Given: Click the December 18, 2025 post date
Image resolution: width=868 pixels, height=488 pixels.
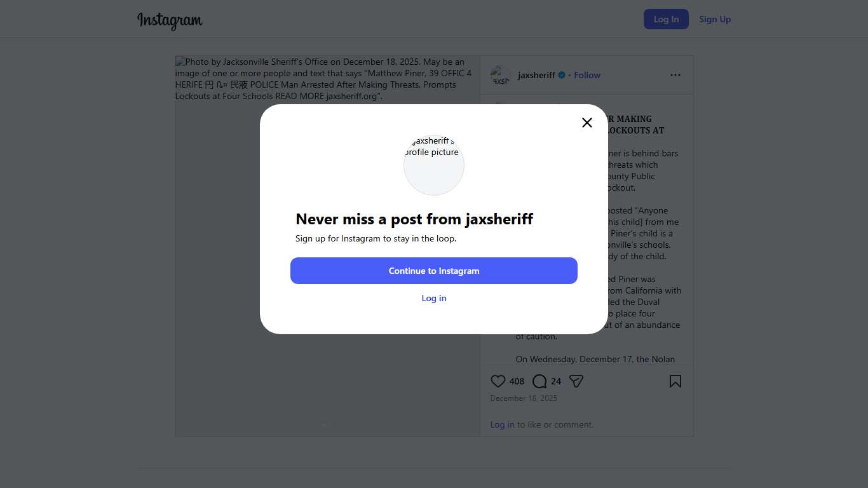Looking at the screenshot, I should point(524,398).
